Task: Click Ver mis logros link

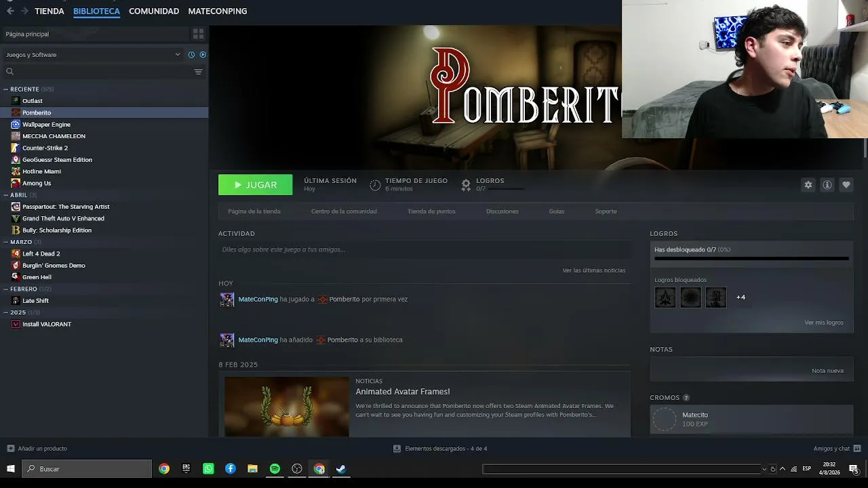Action: click(824, 323)
